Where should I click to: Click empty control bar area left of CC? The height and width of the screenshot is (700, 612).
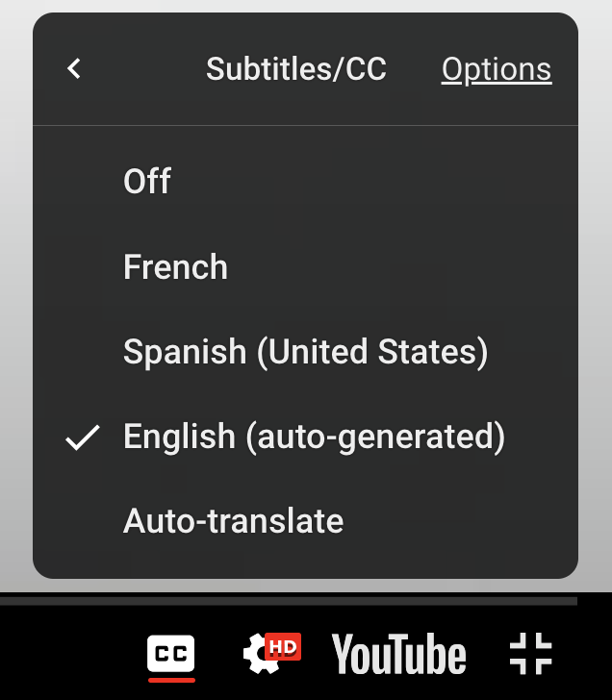pyautogui.click(x=67, y=656)
